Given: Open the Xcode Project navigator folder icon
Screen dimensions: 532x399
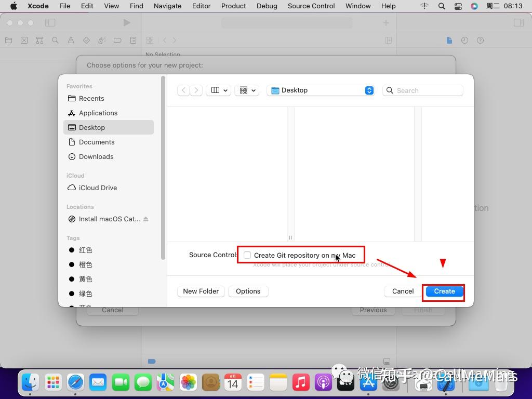Looking at the screenshot, I should pyautogui.click(x=9, y=41).
